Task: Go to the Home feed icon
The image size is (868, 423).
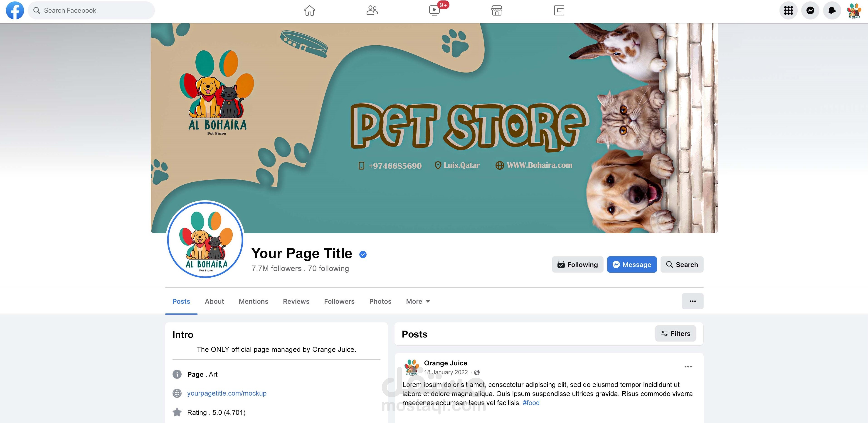Action: click(x=309, y=10)
